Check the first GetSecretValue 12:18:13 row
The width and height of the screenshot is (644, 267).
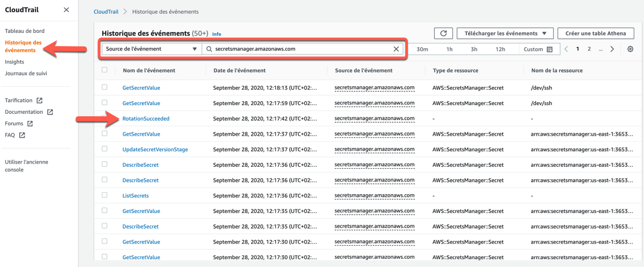tap(104, 87)
